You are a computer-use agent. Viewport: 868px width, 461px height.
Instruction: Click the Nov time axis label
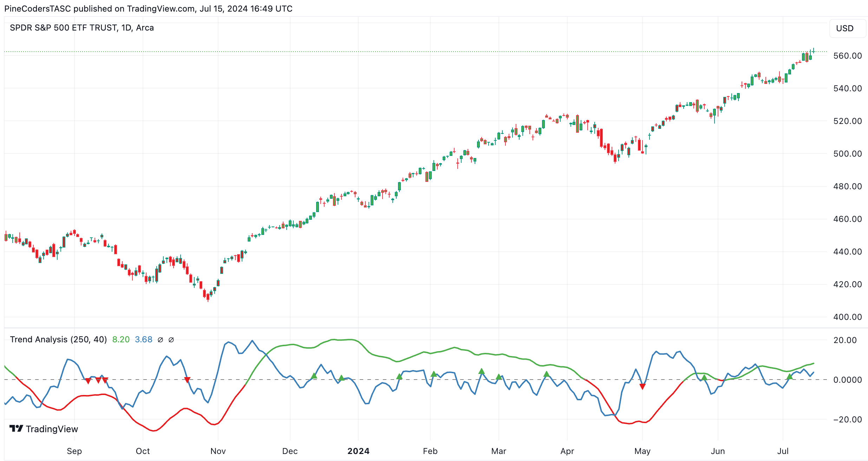click(x=218, y=451)
